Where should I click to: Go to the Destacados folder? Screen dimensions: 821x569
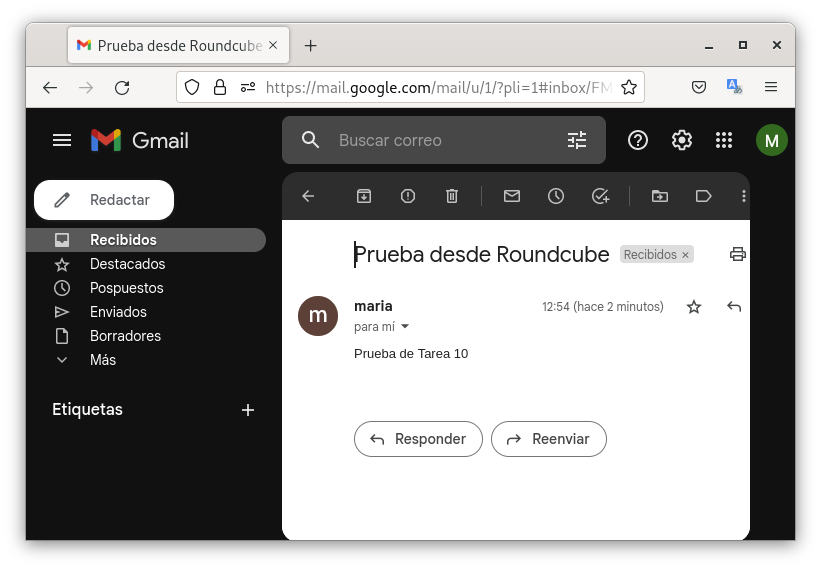tap(127, 264)
